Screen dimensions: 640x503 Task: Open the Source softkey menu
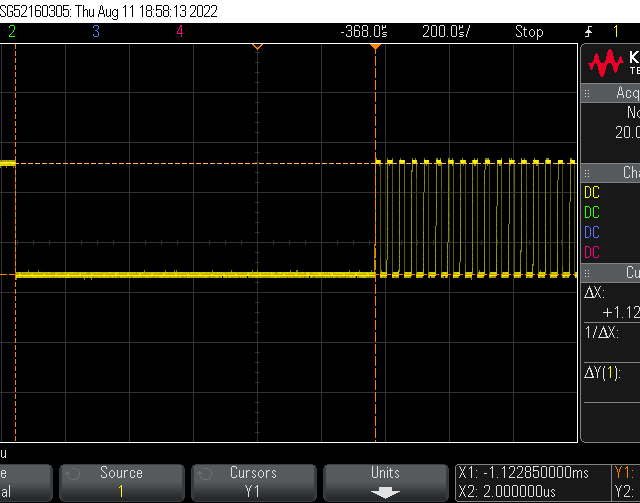[x=121, y=481]
